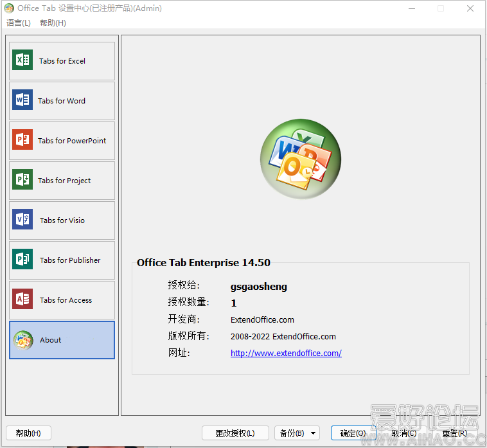487x448 pixels.
Task: Click the 网址 label
Action: [x=179, y=353]
